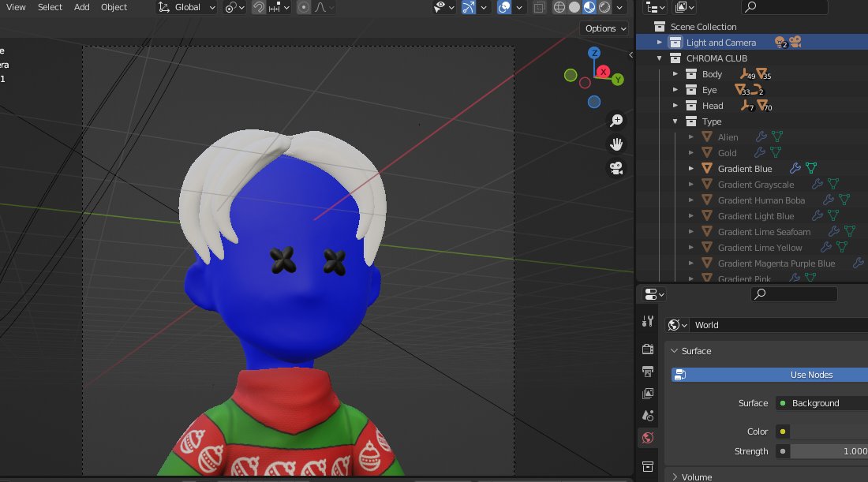Select the Gold object
This screenshot has height=482, width=868.
727,153
